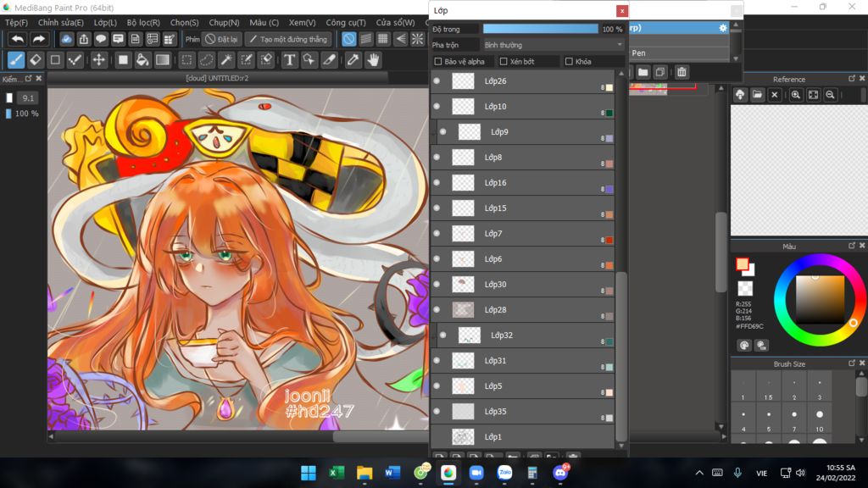The width and height of the screenshot is (868, 488).
Task: Hide layer Lớp26
Action: pos(437,80)
